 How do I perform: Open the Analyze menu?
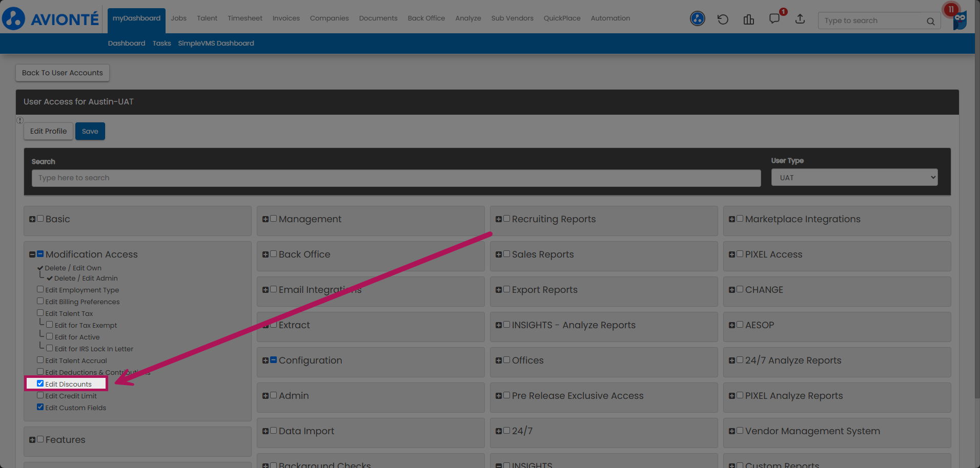pos(468,18)
